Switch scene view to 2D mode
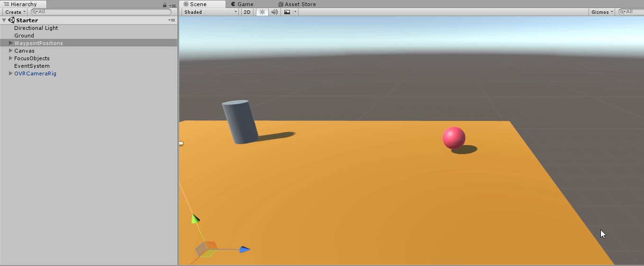Image resolution: width=644 pixels, height=266 pixels. click(x=247, y=12)
